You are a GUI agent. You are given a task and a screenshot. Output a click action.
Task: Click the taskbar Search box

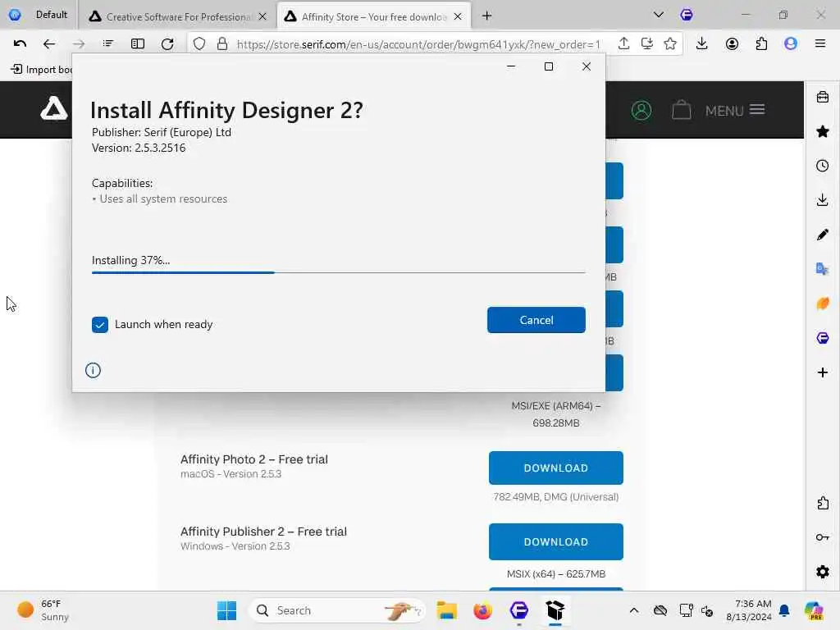pos(337,610)
